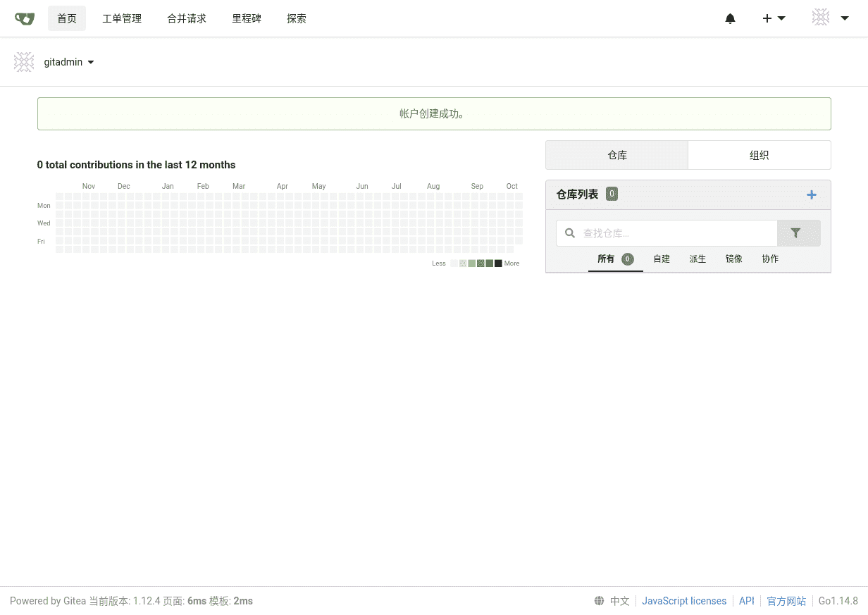Click the total contributions heading

click(137, 165)
